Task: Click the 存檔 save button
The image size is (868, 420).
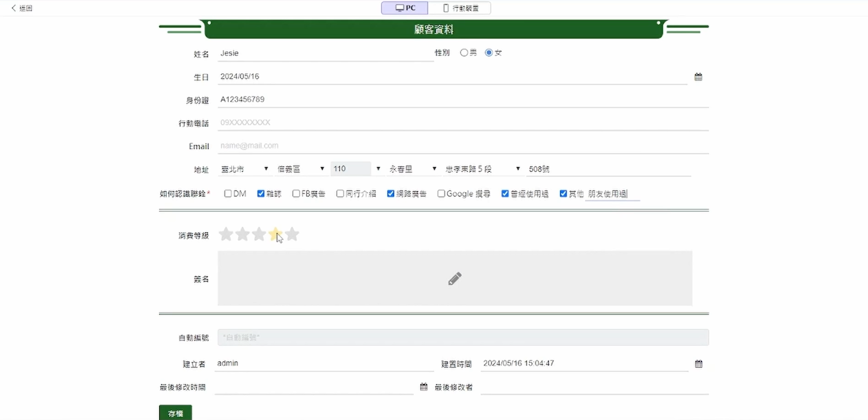Action: (x=176, y=413)
